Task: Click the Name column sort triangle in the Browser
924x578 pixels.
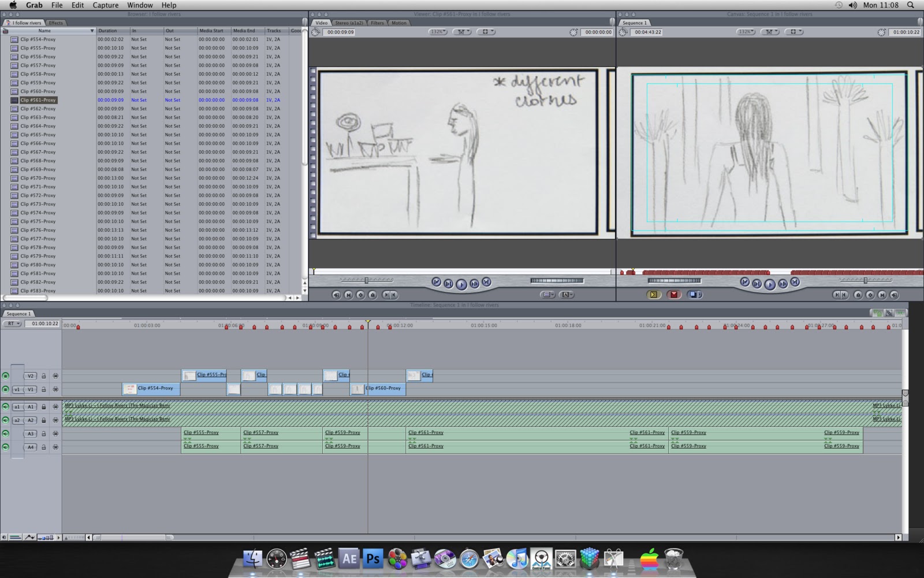Action: click(x=92, y=31)
